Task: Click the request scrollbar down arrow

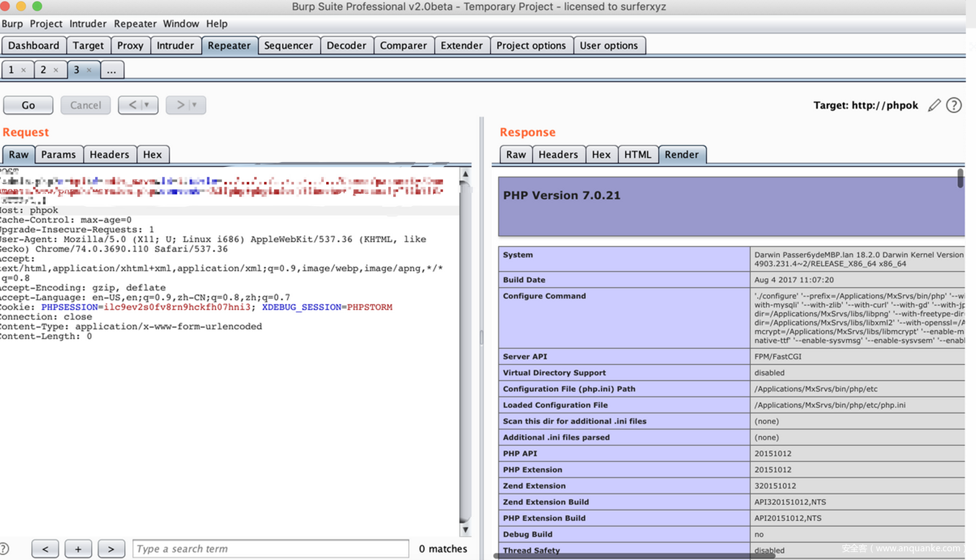Action: tap(465, 530)
